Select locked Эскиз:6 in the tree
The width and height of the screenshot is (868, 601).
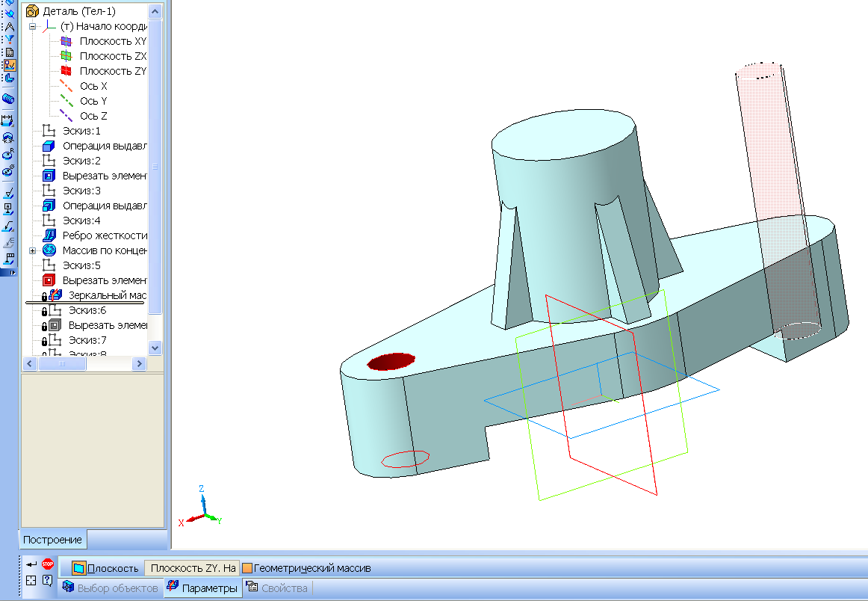[x=87, y=310]
